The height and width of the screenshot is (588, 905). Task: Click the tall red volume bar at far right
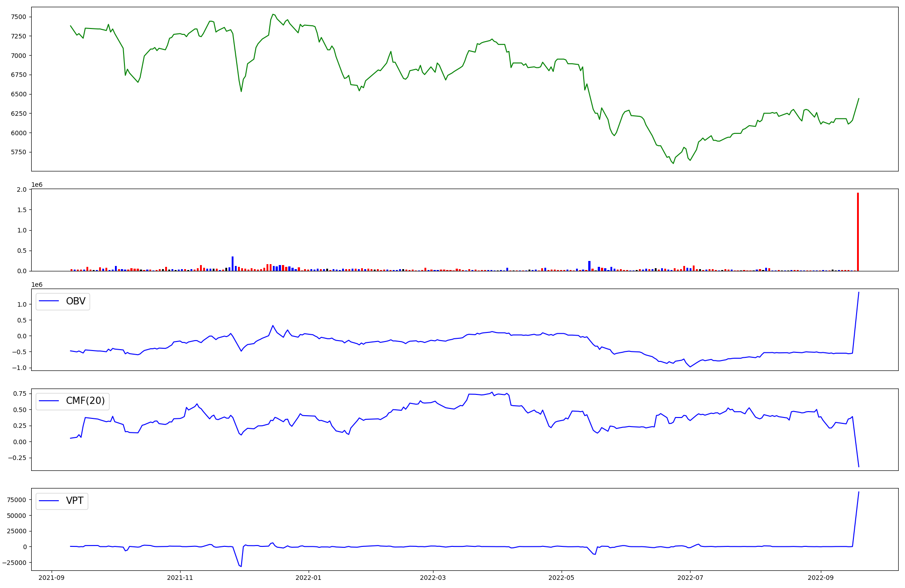[857, 232]
